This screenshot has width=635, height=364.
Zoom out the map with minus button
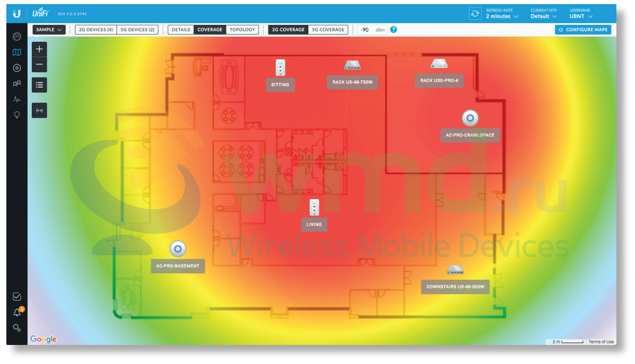point(39,65)
